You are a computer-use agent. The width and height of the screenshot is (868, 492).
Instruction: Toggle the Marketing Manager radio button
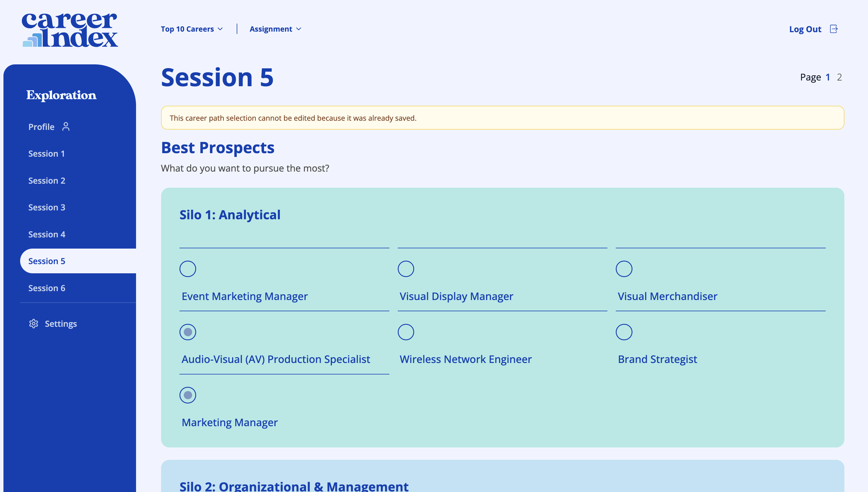(188, 395)
